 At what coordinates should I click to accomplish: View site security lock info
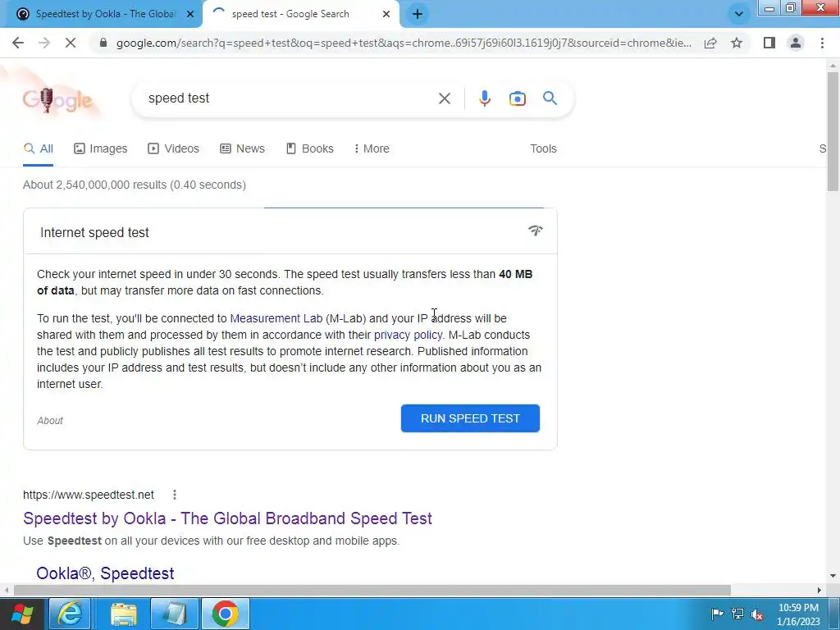coord(103,43)
